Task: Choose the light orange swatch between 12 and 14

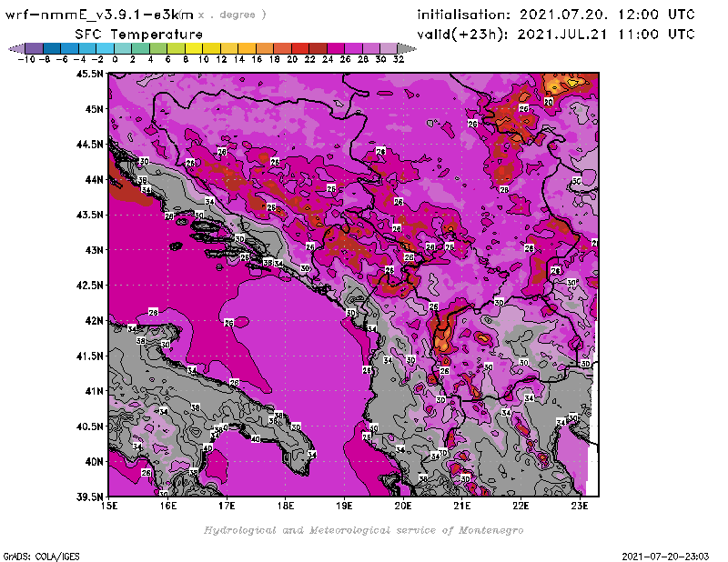Action: 229,48
